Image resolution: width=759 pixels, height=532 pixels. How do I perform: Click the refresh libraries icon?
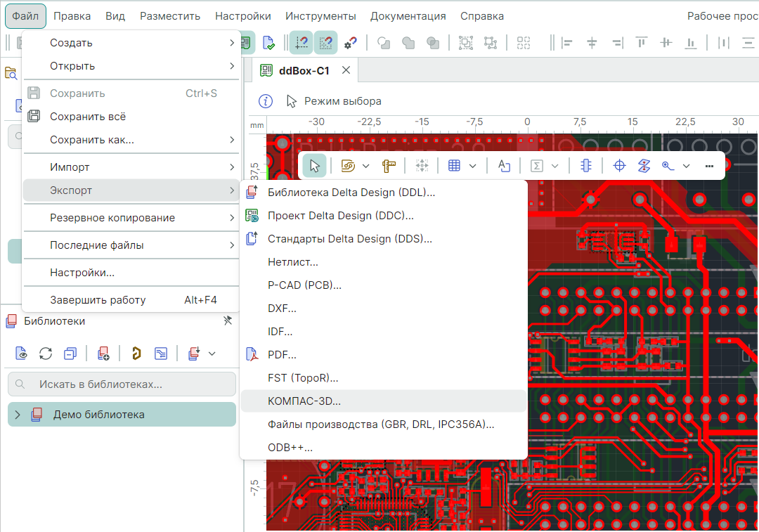(46, 353)
